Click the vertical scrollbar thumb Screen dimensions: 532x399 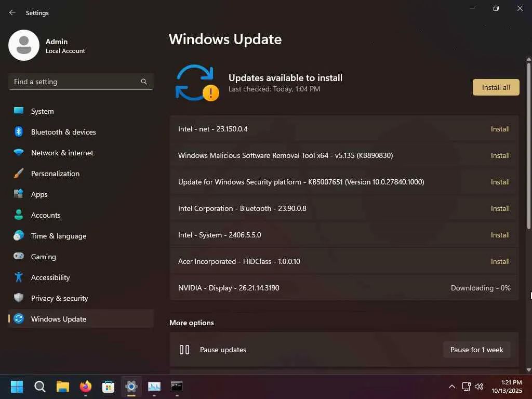coord(528,146)
